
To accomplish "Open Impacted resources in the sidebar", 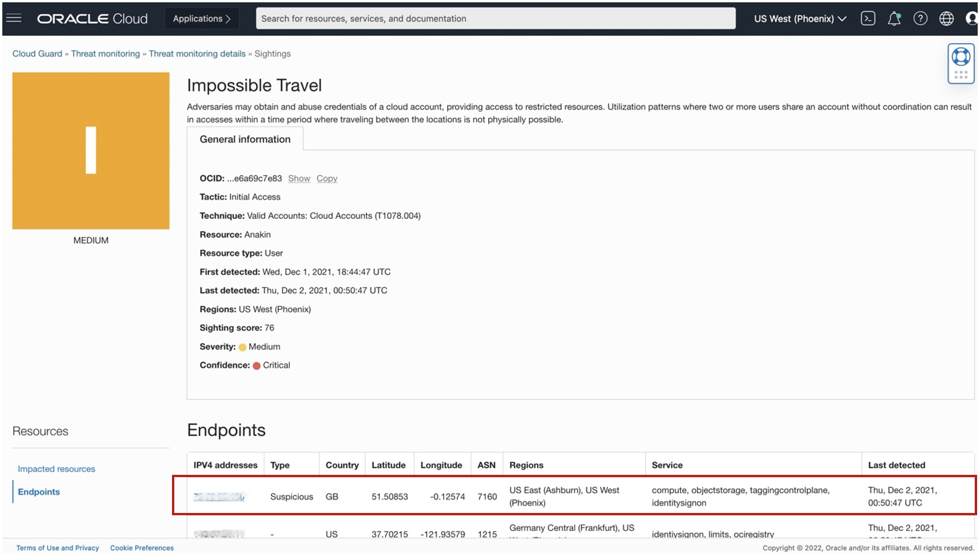I will coord(57,469).
